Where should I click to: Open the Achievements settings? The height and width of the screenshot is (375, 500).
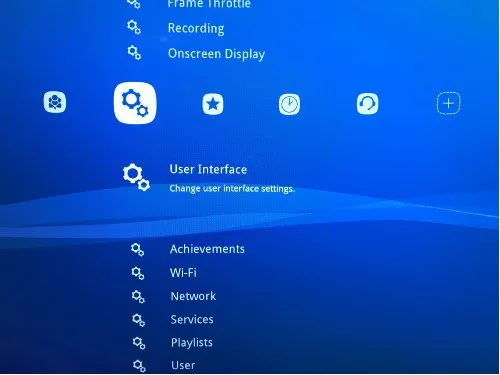[207, 249]
